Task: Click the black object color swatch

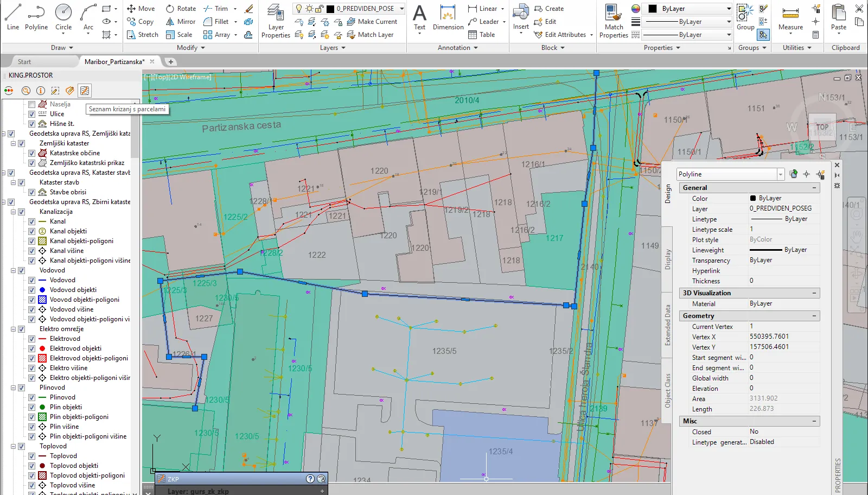Action: pos(653,9)
